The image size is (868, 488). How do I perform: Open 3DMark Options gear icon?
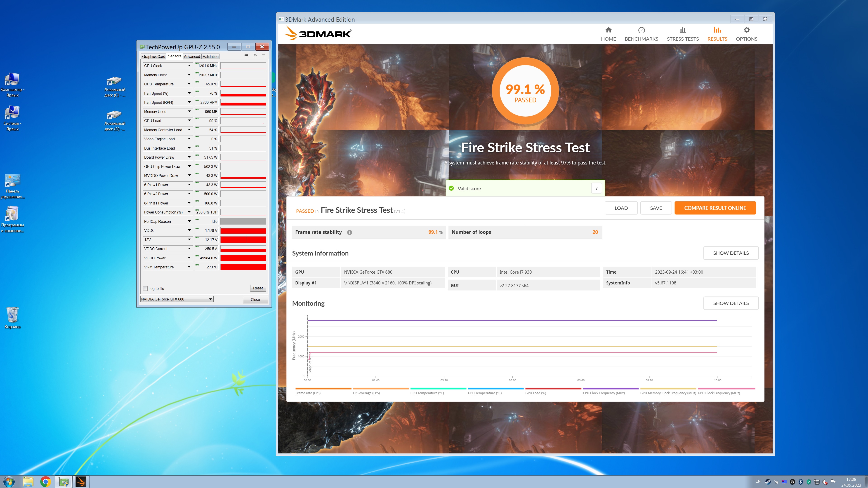pos(746,30)
